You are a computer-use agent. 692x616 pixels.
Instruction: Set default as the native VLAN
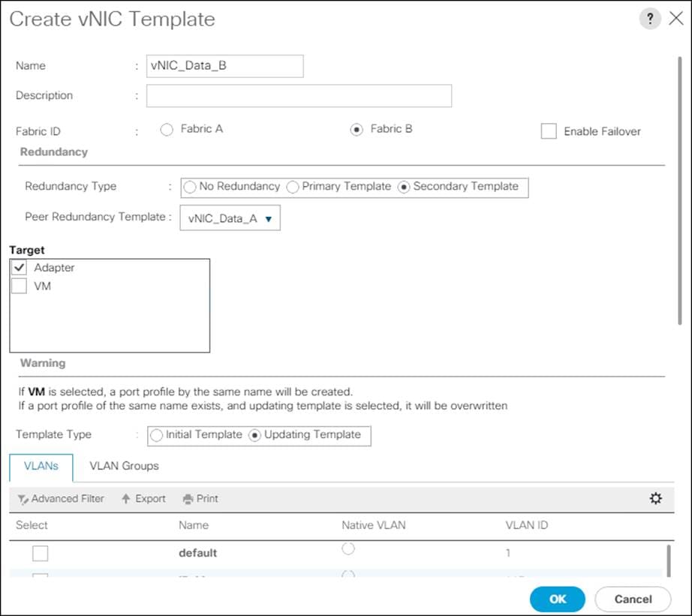(x=348, y=548)
